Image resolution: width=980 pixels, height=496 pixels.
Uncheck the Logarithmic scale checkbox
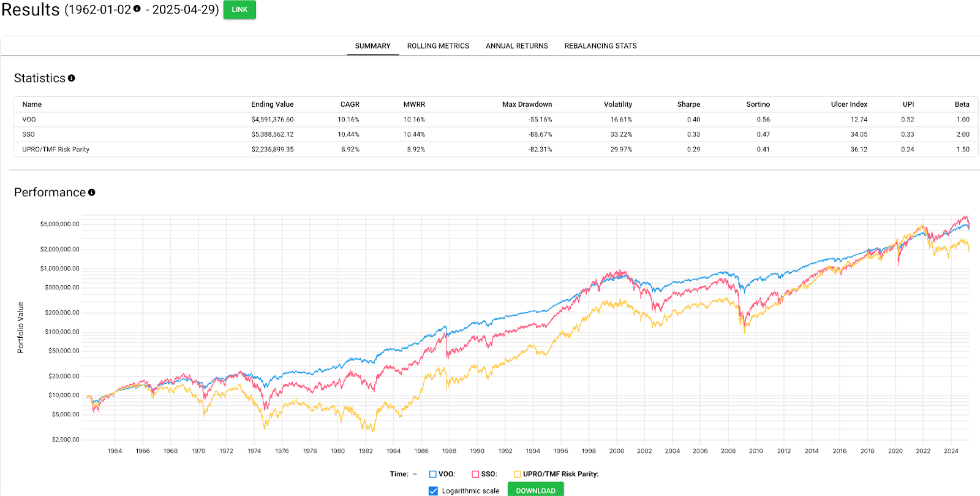coord(434,490)
